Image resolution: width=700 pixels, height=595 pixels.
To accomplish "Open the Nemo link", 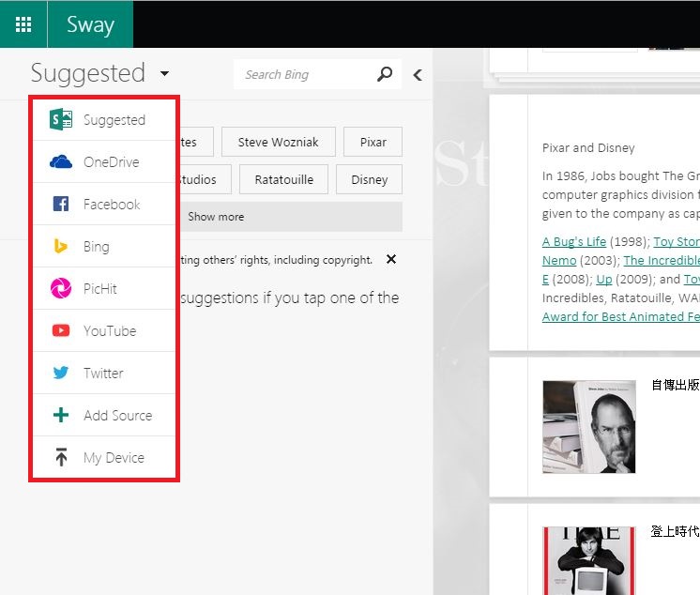I will 559,260.
